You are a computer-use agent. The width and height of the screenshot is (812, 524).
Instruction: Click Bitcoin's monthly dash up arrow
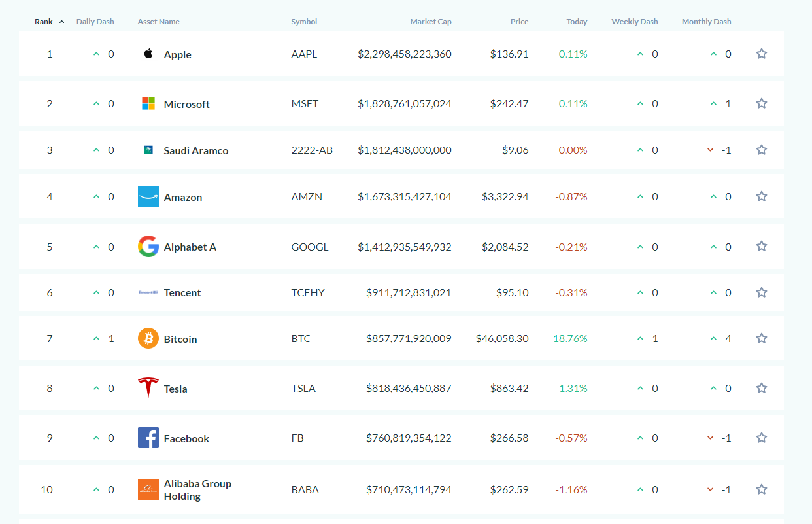[714, 338]
